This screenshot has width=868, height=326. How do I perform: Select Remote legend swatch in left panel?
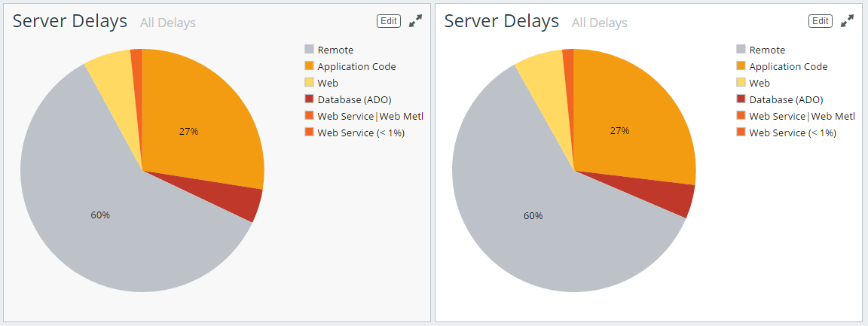point(310,50)
